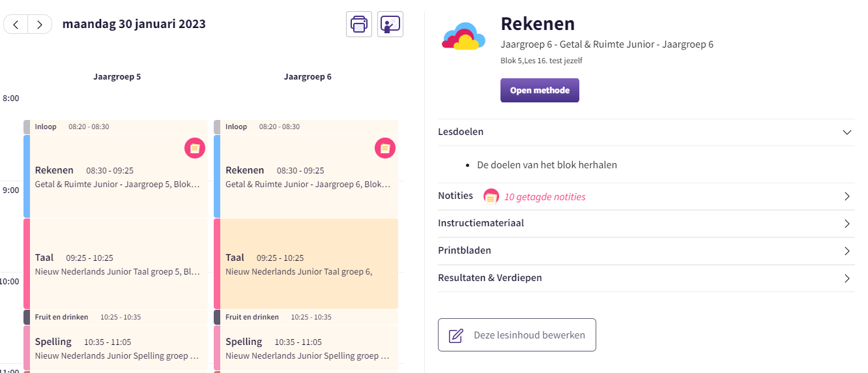
Task: Click the print schedule icon
Action: (x=359, y=24)
